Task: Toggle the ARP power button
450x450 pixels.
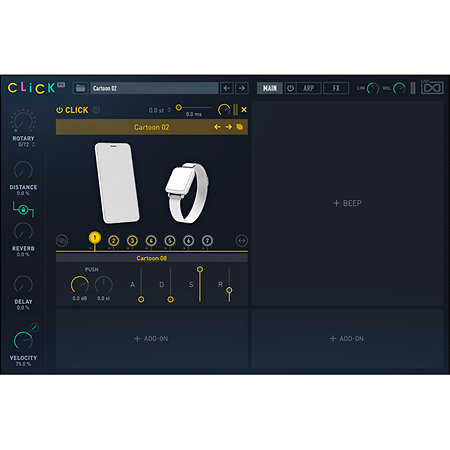Action: [x=290, y=88]
